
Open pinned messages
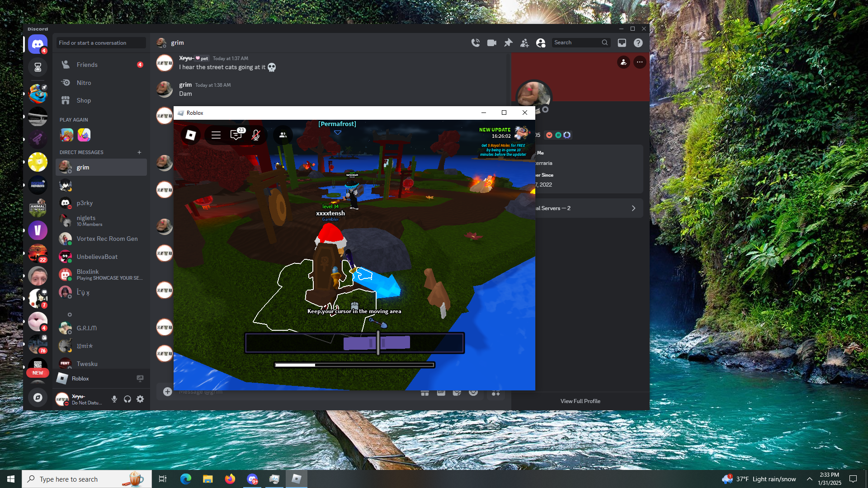click(508, 42)
